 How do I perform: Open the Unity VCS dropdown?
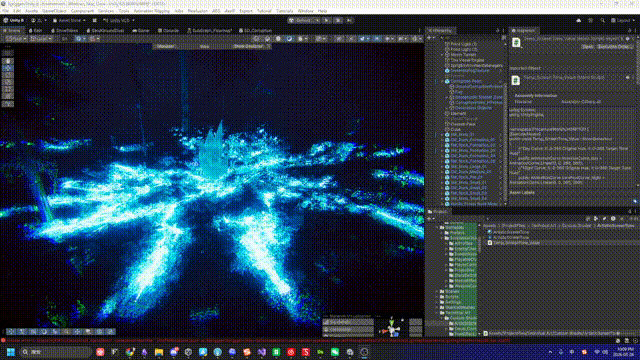pos(119,20)
